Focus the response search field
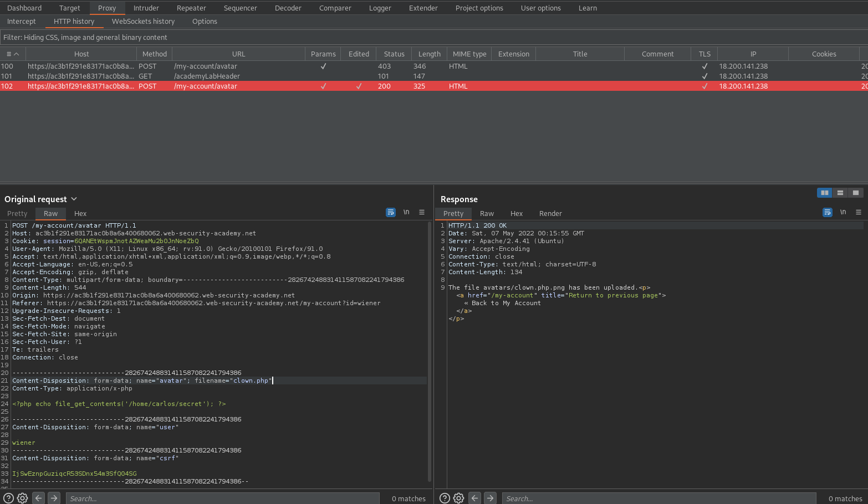 pos(659,498)
